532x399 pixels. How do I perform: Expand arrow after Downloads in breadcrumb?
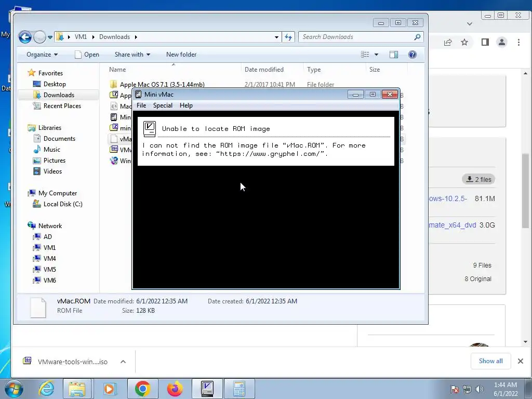(136, 37)
